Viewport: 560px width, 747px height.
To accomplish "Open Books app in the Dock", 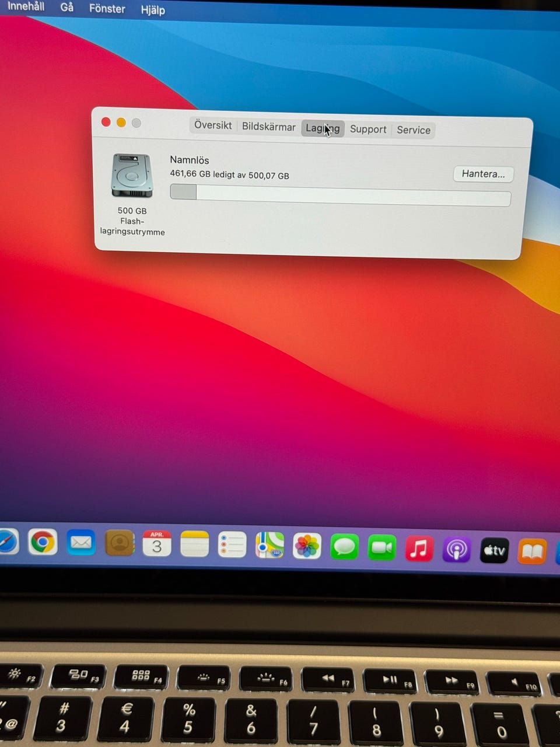I will pos(532,551).
